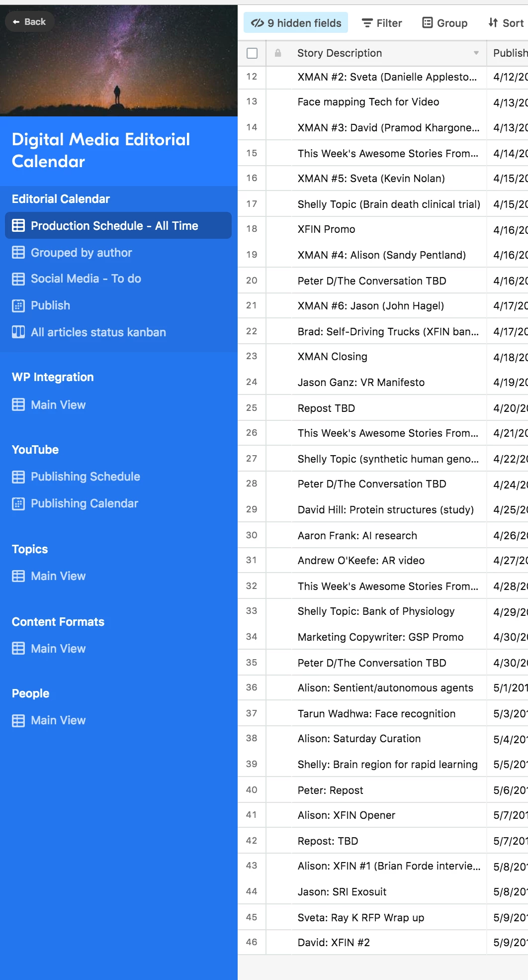Click grid icon under Content Formats

tap(18, 649)
